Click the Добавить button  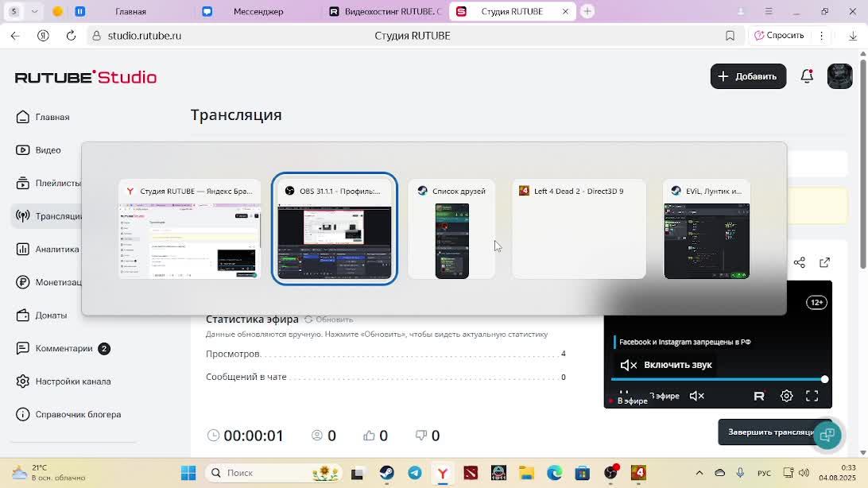tap(748, 76)
